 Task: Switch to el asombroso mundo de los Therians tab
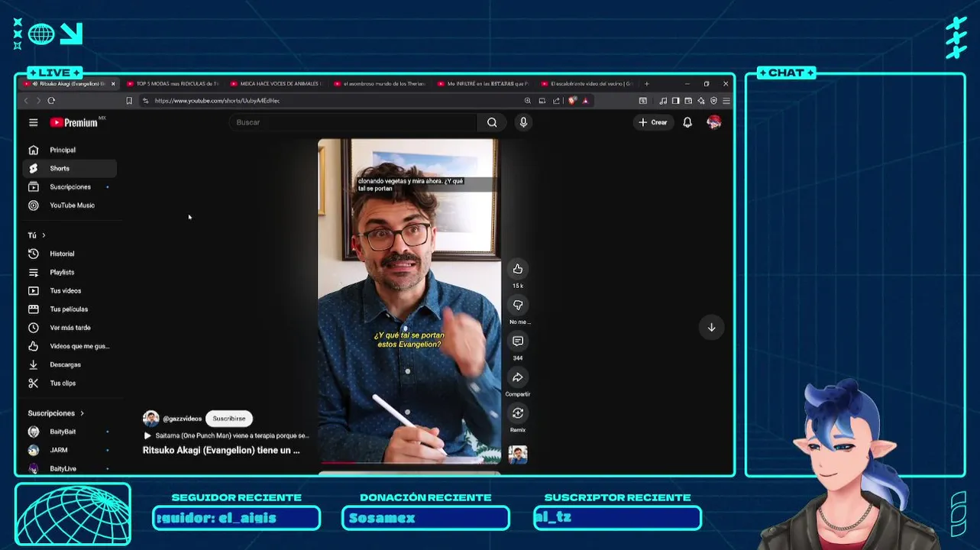[x=380, y=84]
